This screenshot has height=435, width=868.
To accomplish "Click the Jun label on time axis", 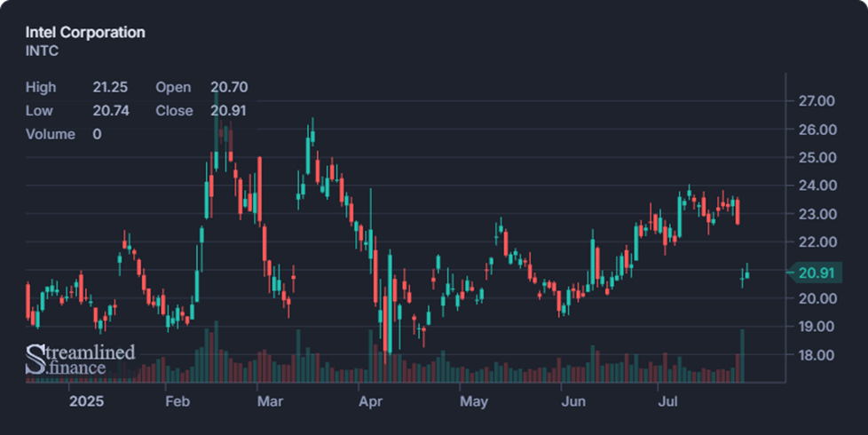I will (573, 401).
